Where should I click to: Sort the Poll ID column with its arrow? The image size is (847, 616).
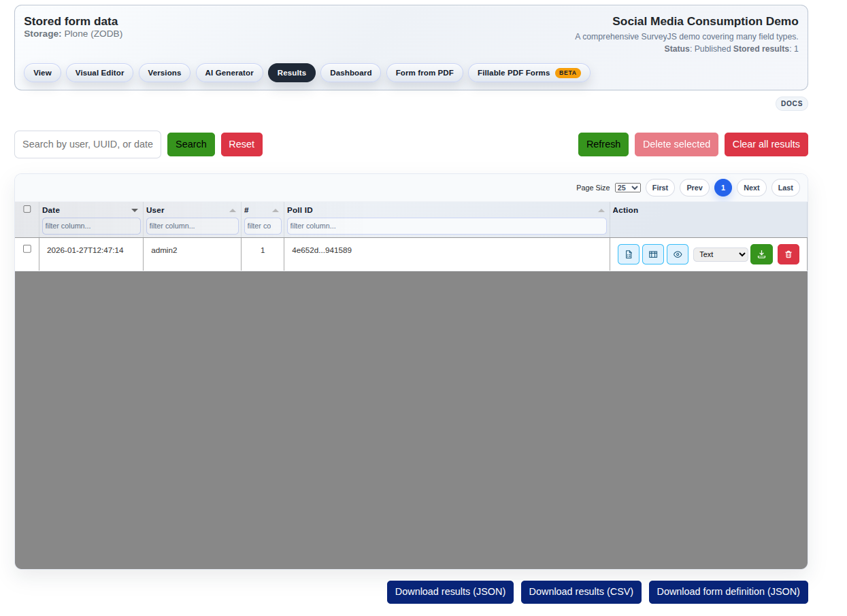tap(601, 211)
